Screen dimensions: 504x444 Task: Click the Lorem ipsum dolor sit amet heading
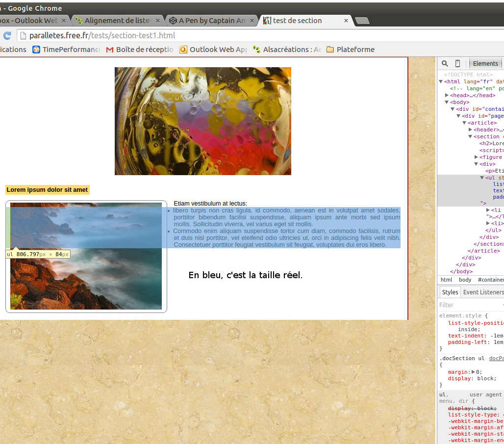click(47, 190)
